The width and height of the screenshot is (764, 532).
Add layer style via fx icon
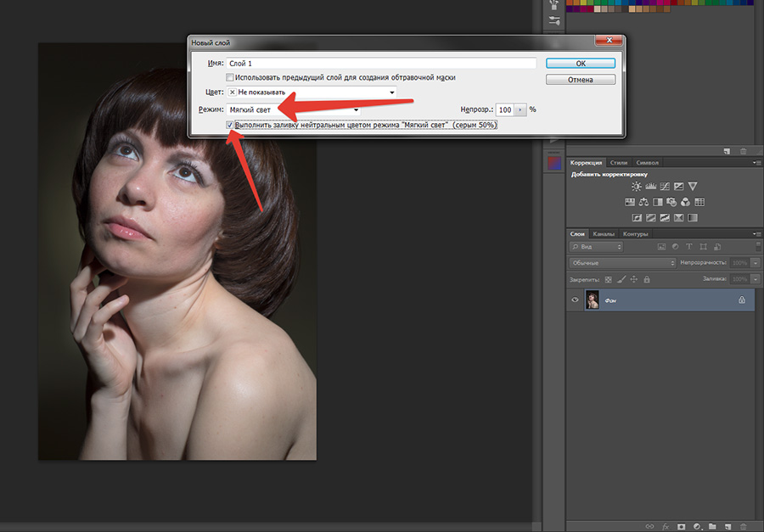665,526
